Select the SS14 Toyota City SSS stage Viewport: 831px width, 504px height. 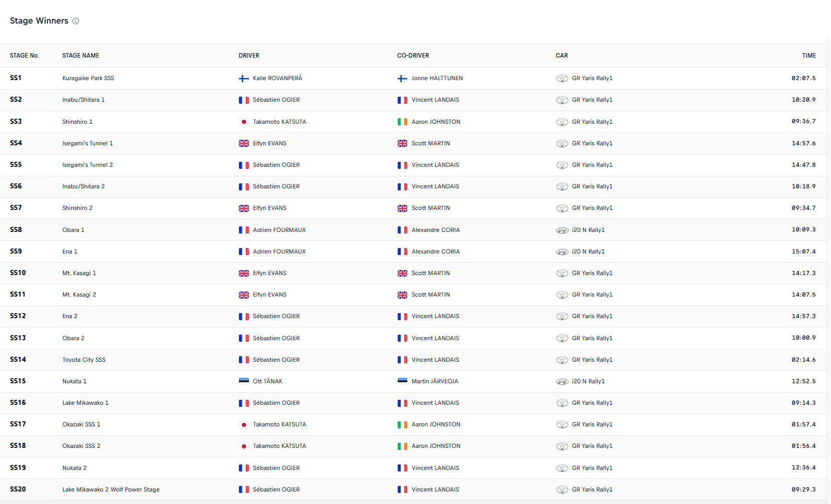tap(84, 360)
